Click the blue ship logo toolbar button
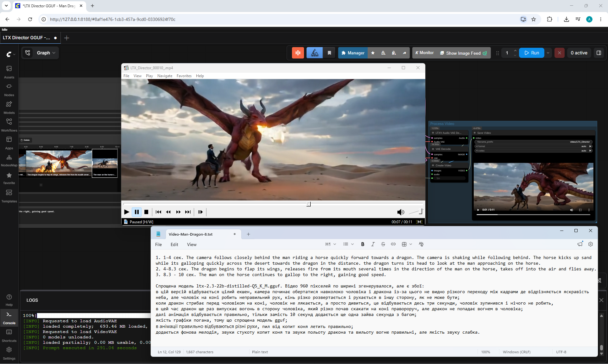This screenshot has height=364, width=608. tap(314, 53)
